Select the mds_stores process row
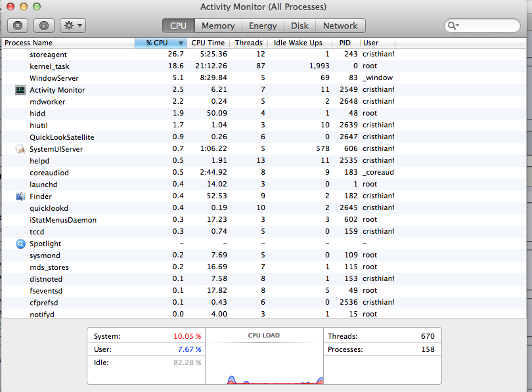This screenshot has height=392, width=532. [x=264, y=267]
